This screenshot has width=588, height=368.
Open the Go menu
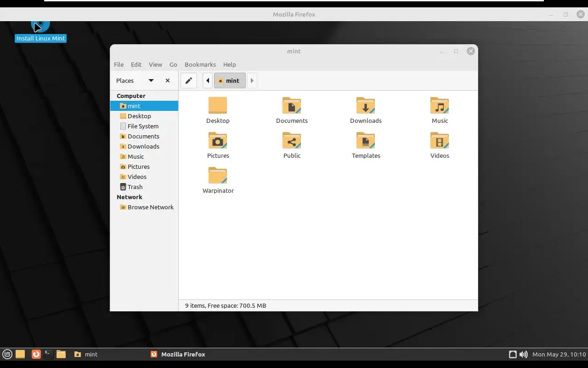click(x=173, y=64)
